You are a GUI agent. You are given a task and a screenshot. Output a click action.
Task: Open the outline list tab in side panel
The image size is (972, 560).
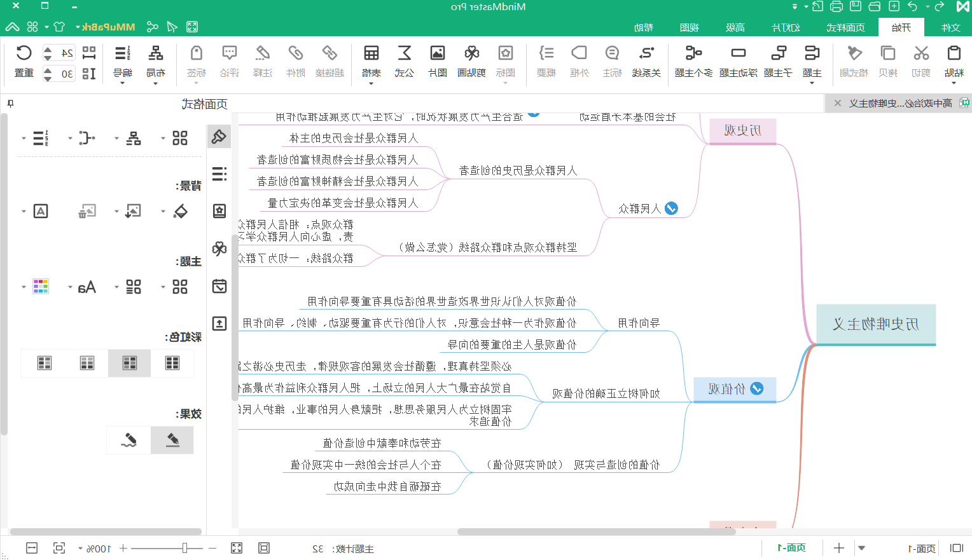point(219,174)
